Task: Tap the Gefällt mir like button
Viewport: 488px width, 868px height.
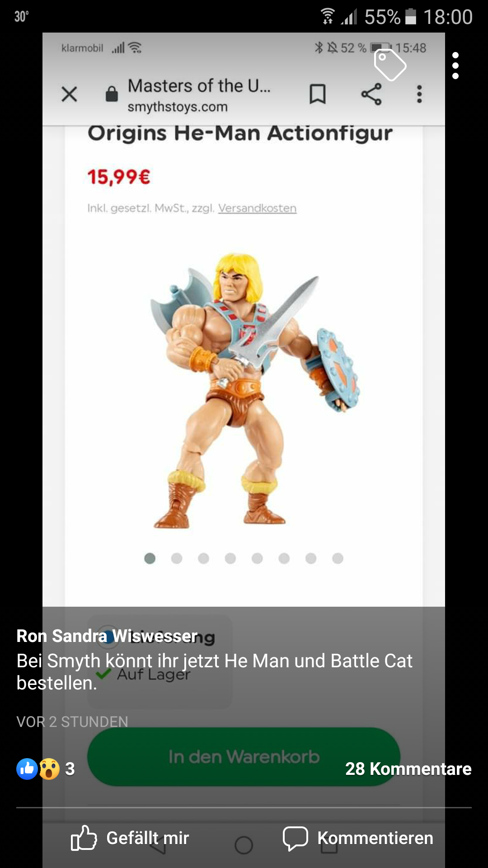Action: pos(130,838)
